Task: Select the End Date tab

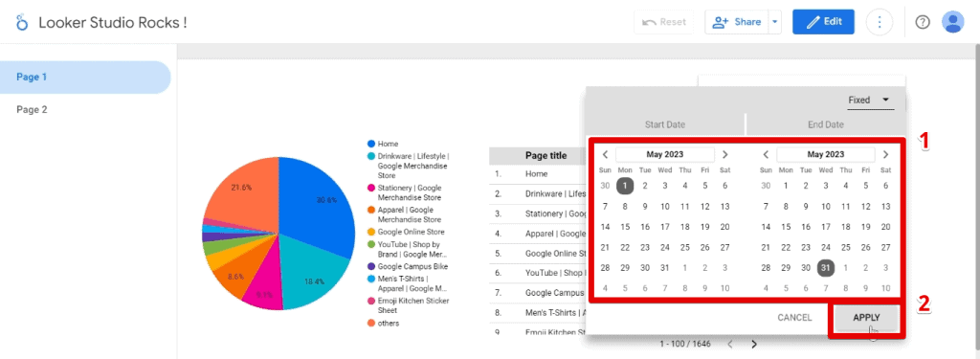Action: (x=826, y=124)
